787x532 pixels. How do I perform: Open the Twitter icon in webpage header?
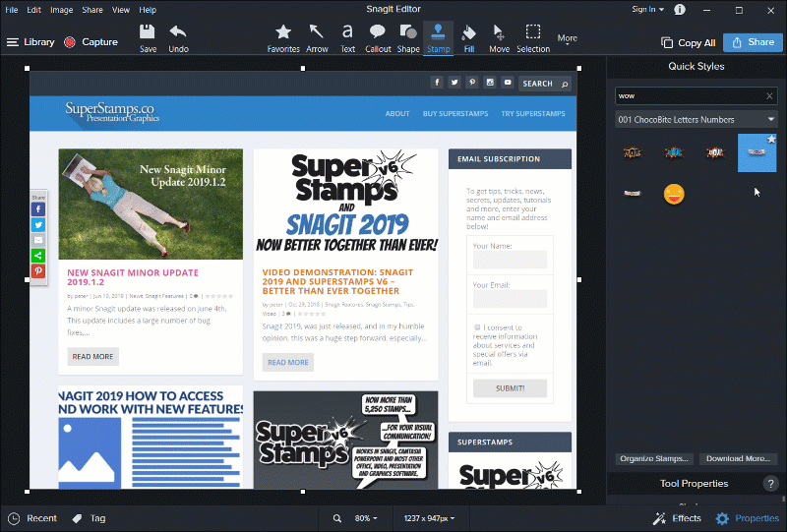click(x=454, y=83)
